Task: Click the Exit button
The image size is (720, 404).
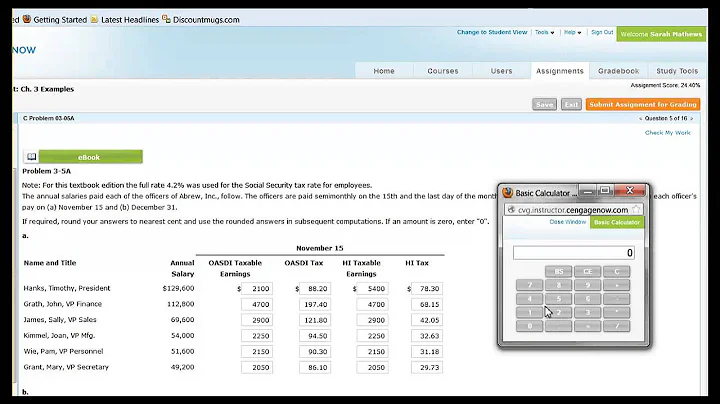Action: coord(571,105)
